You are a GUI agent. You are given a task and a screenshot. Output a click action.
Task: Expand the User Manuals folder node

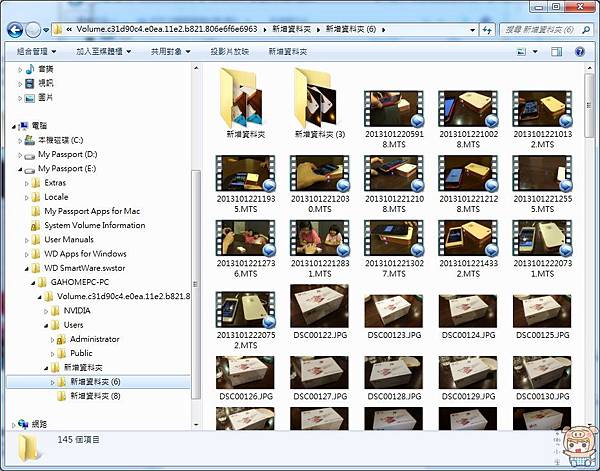pyautogui.click(x=26, y=240)
